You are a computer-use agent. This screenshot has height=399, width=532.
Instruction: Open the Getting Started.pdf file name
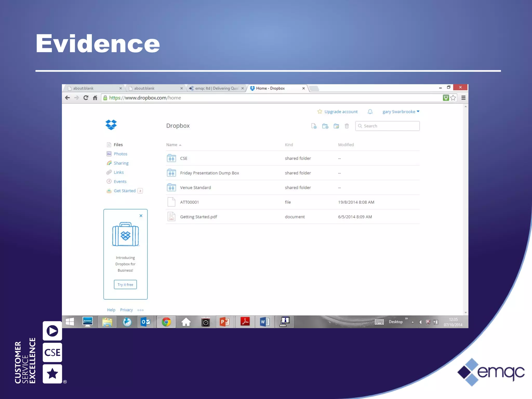[198, 217]
